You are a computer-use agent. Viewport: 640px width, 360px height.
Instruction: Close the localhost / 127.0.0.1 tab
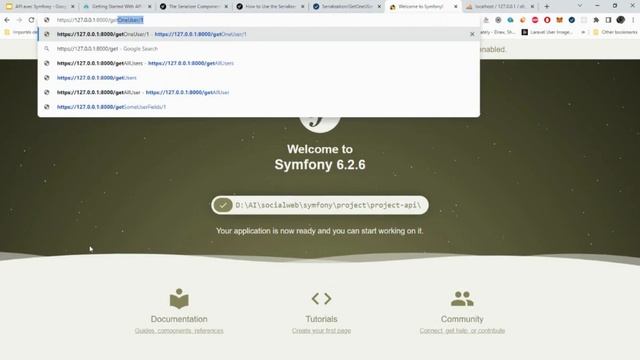[x=532, y=7]
